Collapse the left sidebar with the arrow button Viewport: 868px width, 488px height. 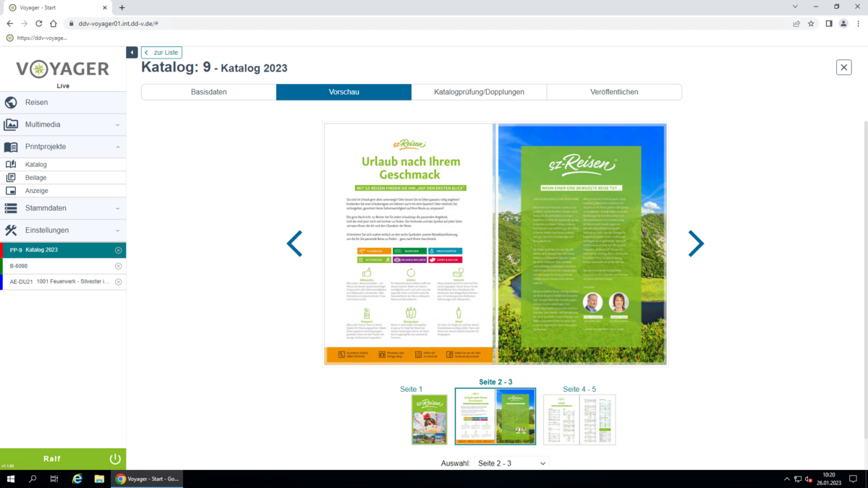132,53
